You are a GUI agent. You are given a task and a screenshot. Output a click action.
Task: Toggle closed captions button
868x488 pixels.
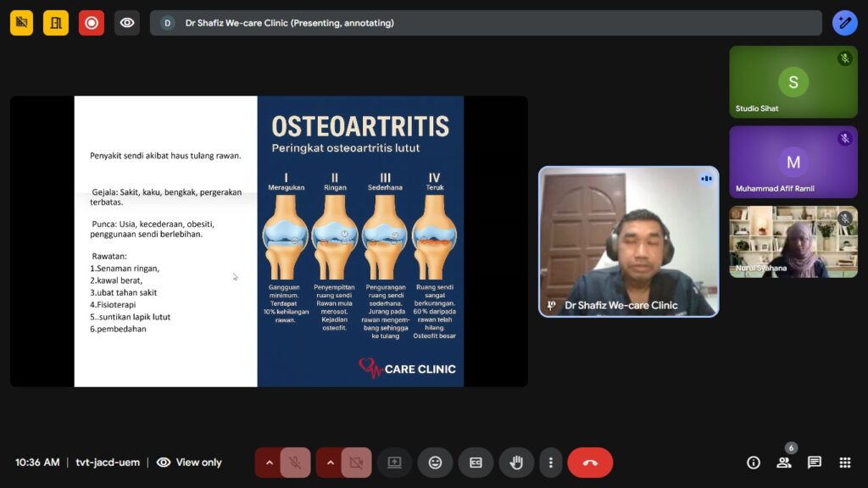pos(476,463)
